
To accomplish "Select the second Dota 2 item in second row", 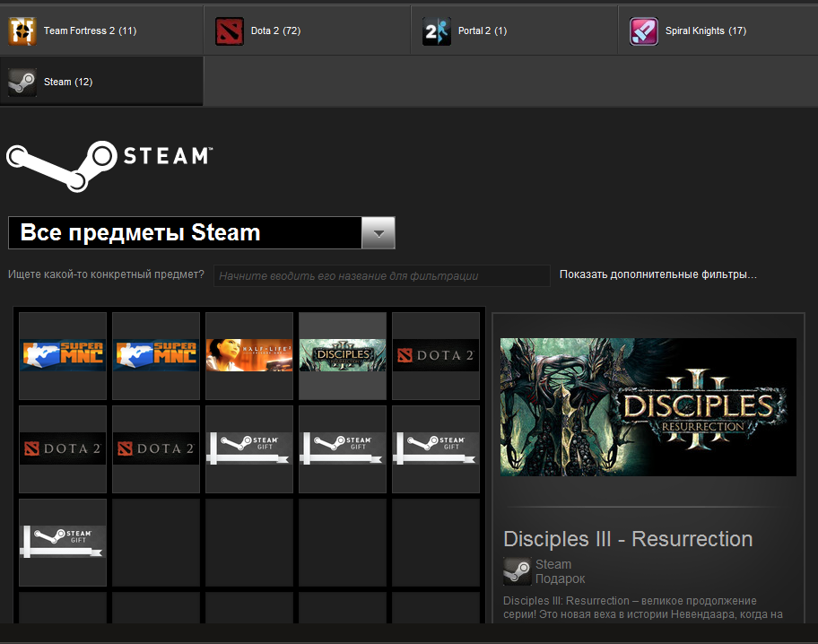I will (x=156, y=449).
